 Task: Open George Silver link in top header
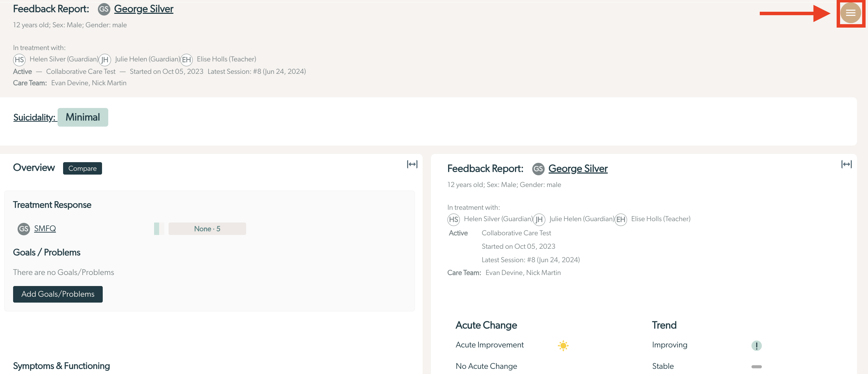coord(144,9)
